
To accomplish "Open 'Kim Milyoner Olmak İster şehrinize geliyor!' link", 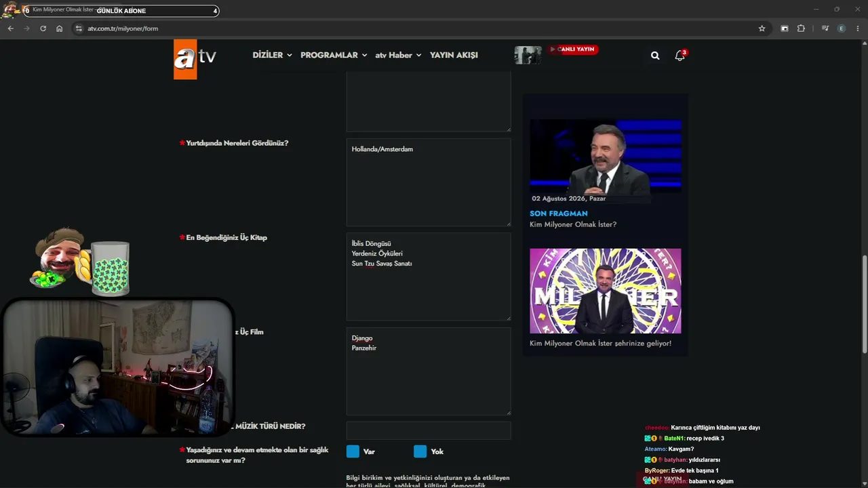I will [x=600, y=343].
